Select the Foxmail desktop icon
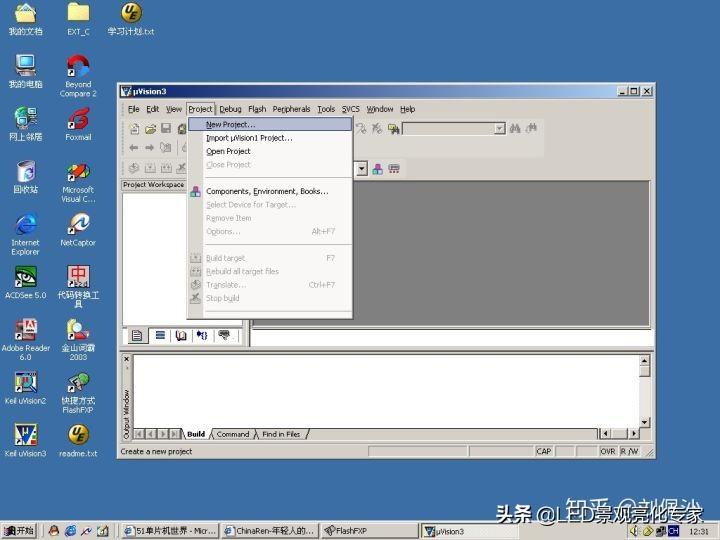The height and width of the screenshot is (540, 720). [x=78, y=124]
